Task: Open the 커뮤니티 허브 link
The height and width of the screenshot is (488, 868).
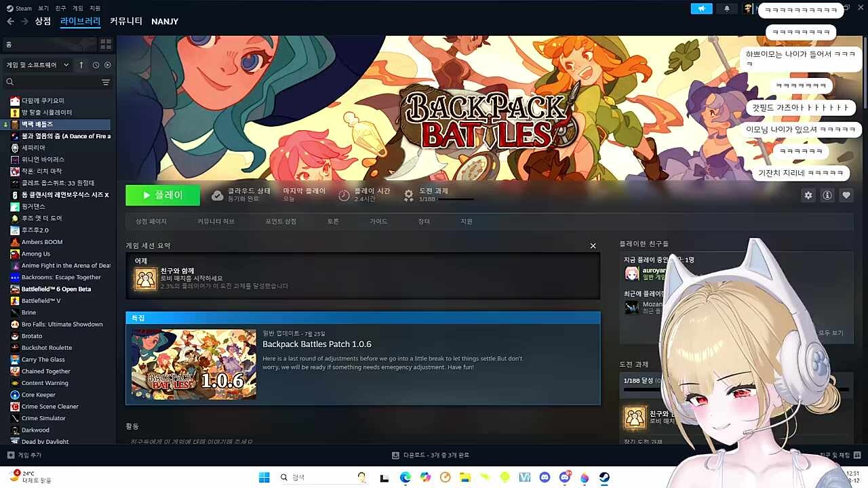Action: 216,222
